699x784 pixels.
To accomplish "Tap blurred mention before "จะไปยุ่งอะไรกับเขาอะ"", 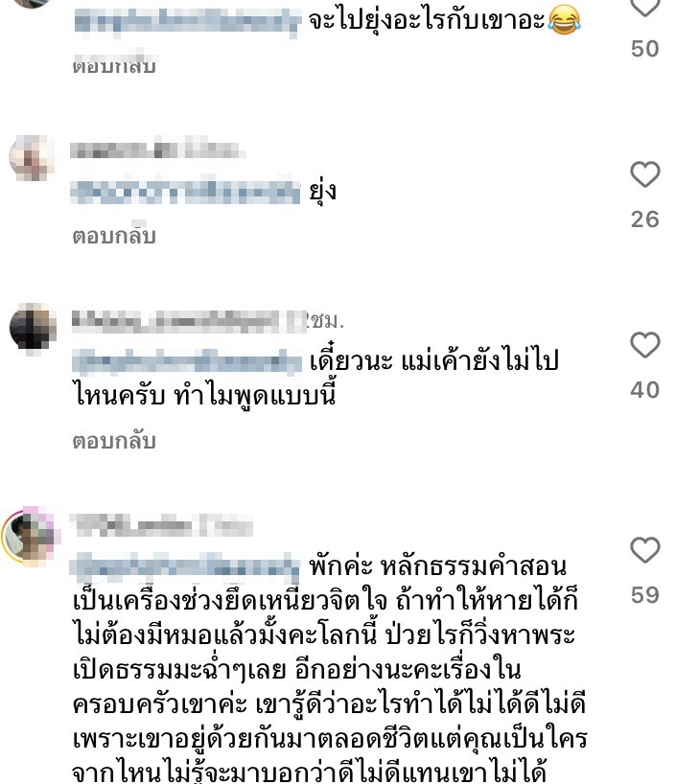I will pos(188,20).
